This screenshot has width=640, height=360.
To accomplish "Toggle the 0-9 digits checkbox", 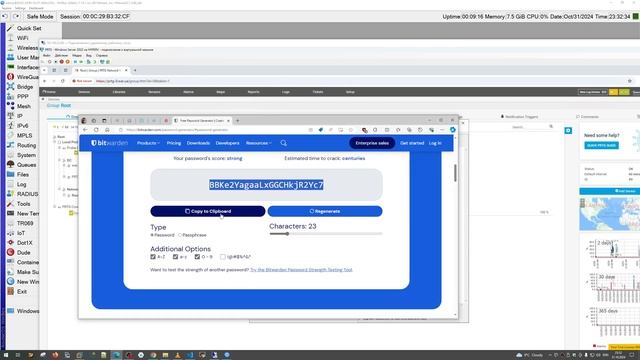I will tap(197, 257).
